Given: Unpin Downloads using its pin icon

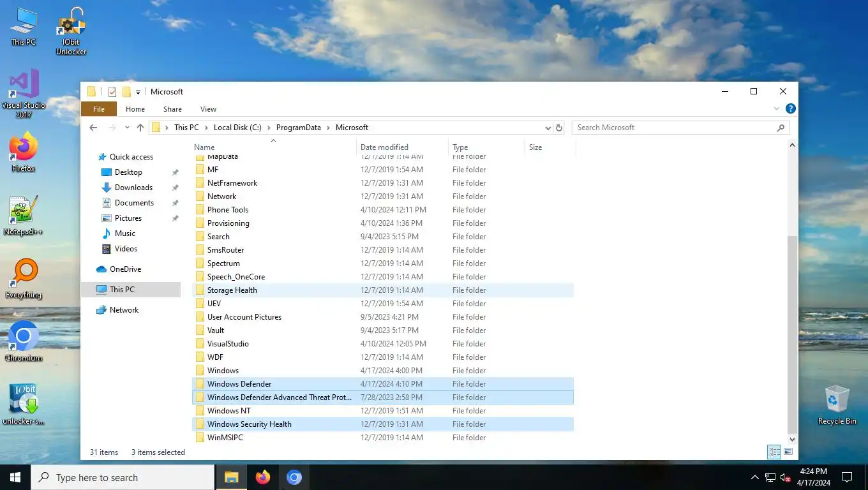Looking at the screenshot, I should coord(175,188).
